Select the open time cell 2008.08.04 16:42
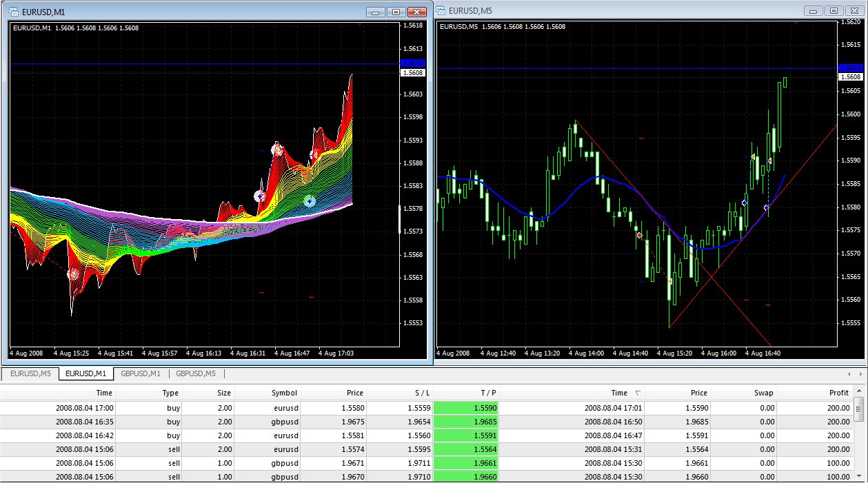 (x=58, y=435)
